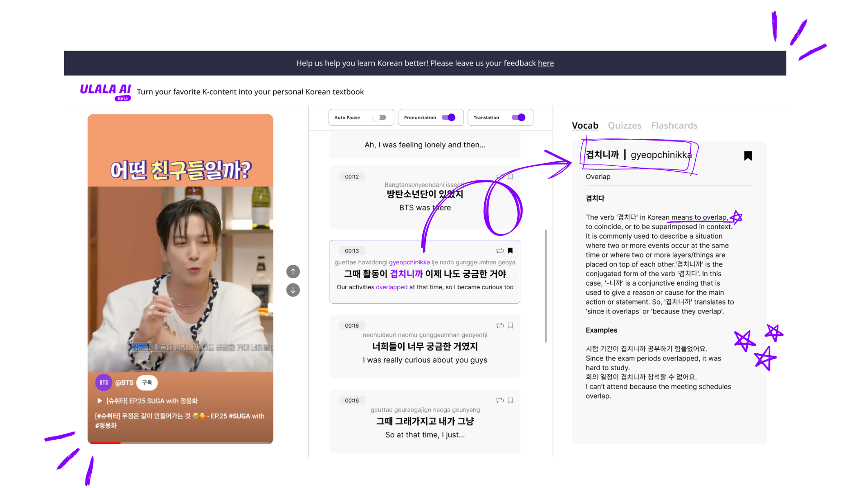Select the Vocab tab
The height and width of the screenshot is (488, 868).
(x=585, y=126)
